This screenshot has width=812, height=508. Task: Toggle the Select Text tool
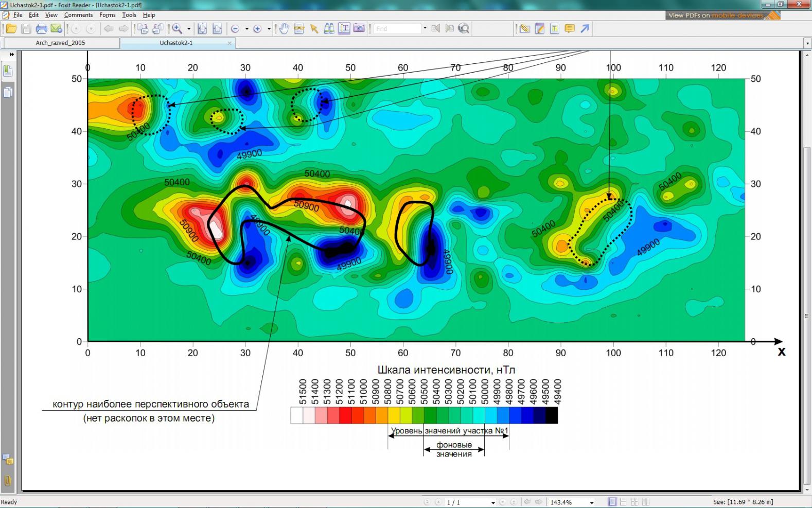pos(344,29)
